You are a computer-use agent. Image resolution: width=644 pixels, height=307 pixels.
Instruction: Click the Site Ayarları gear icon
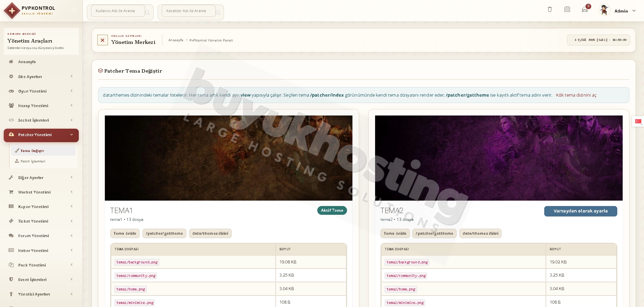click(11, 77)
